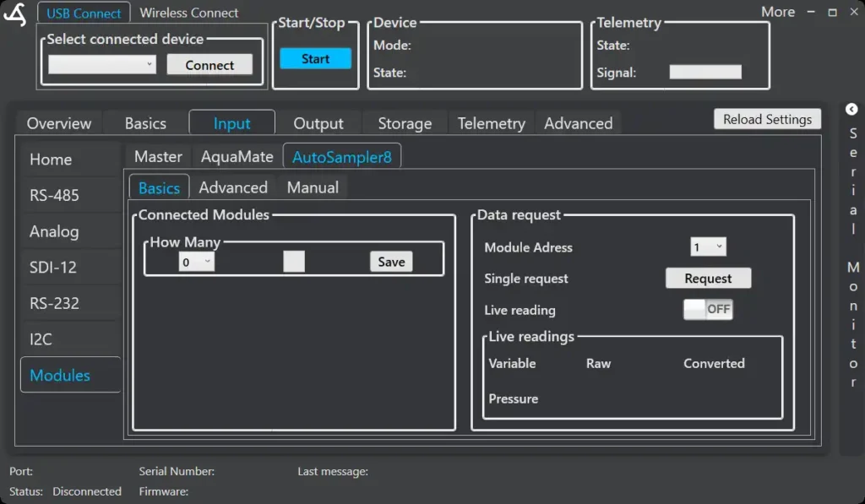
Task: Open the Module Adress dropdown
Action: pyautogui.click(x=708, y=247)
